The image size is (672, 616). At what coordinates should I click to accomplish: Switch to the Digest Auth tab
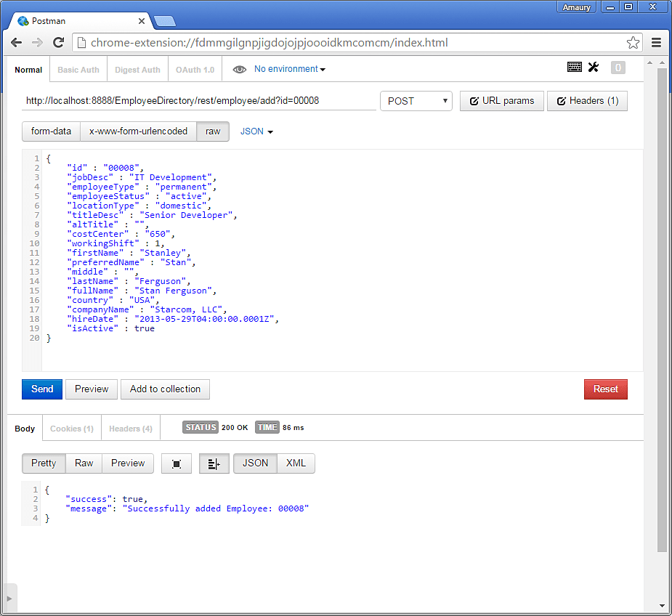click(x=137, y=70)
